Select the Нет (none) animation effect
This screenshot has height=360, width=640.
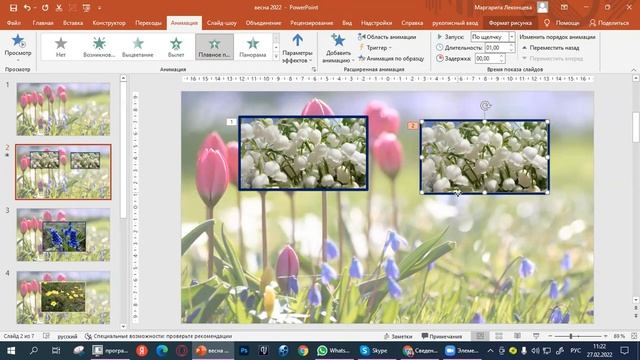tap(60, 47)
